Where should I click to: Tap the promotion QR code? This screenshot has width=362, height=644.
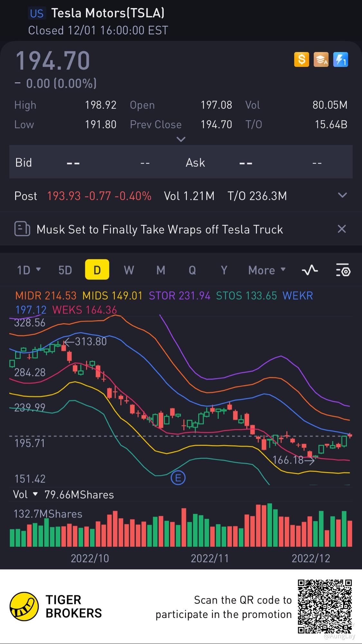click(324, 606)
